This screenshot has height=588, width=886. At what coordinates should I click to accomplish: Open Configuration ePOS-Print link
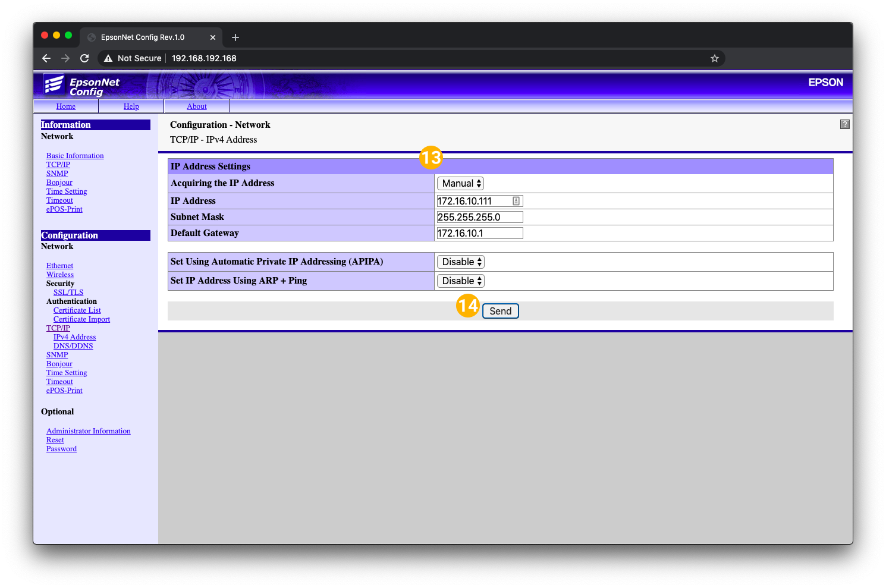64,391
